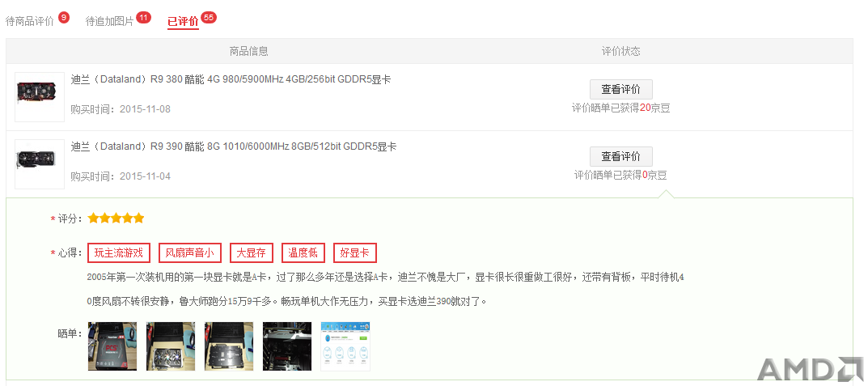Screen dimensions: 868x386
Task: Open the 迪兰 R9 390 酷能 8G product title
Action: pos(234,146)
